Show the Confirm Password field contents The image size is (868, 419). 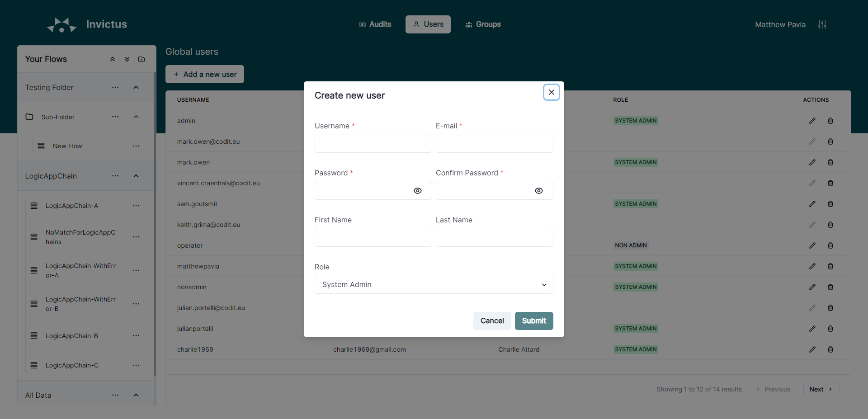(538, 191)
